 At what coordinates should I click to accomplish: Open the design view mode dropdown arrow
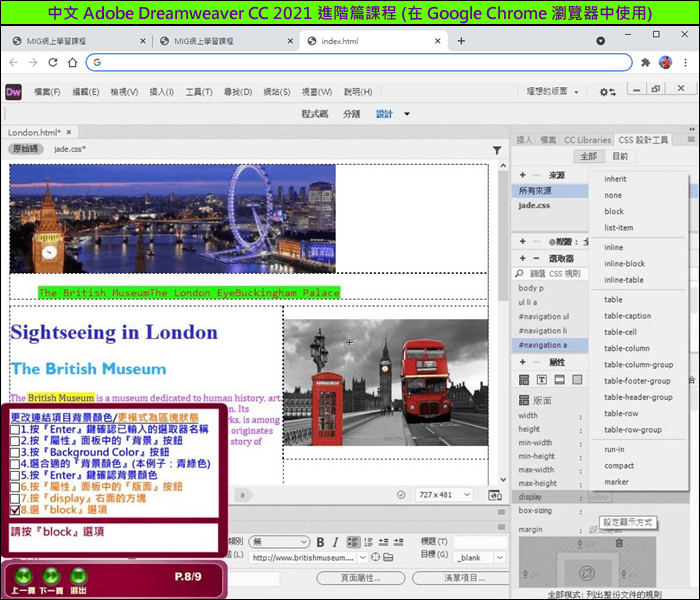(x=407, y=114)
